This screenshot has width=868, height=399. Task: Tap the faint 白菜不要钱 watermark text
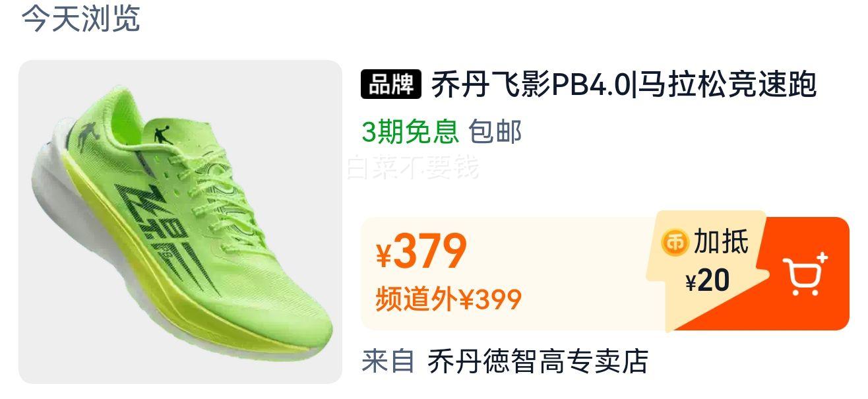coord(413,168)
